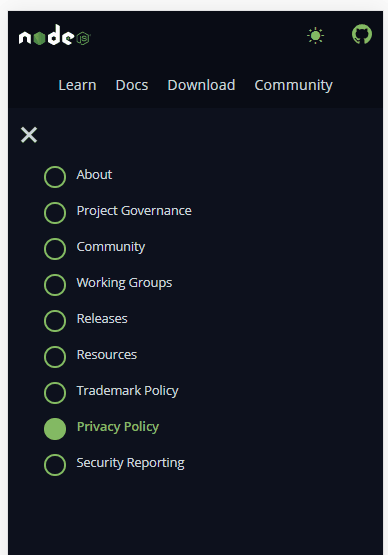Open the Project Governance link
The width and height of the screenshot is (388, 555).
134,211
